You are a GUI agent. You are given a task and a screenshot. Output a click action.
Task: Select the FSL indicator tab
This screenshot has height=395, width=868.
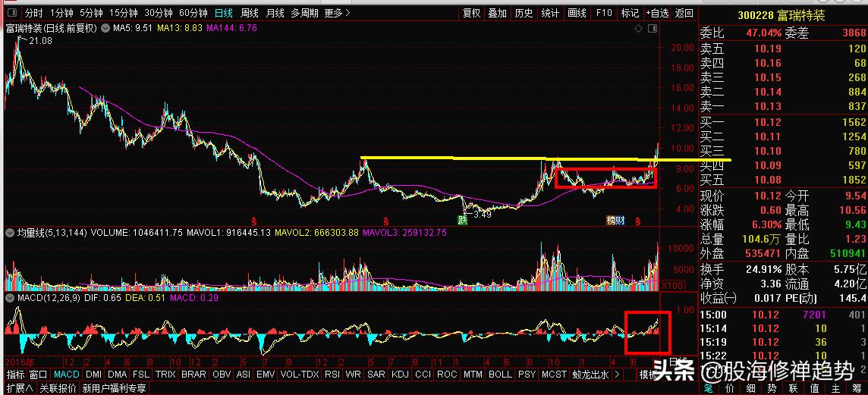[x=141, y=375]
